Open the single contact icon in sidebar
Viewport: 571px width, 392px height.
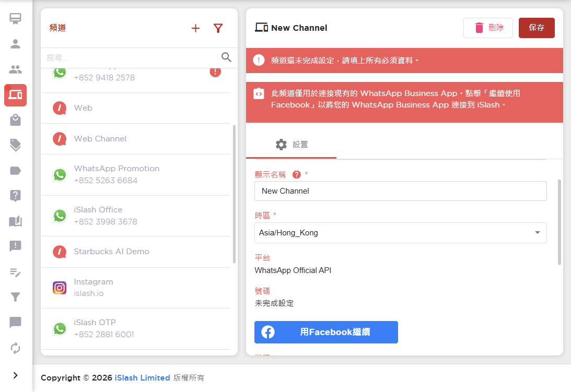(15, 44)
